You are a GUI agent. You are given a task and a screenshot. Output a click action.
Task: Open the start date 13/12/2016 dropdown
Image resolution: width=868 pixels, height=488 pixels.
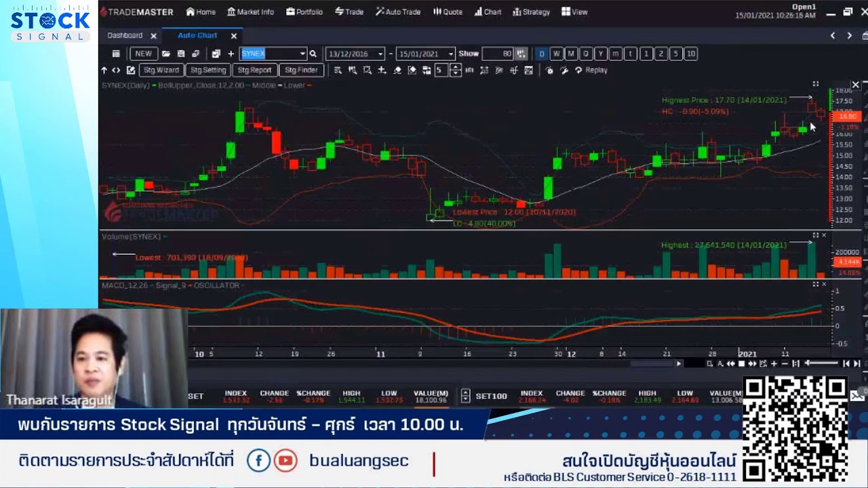click(380, 54)
